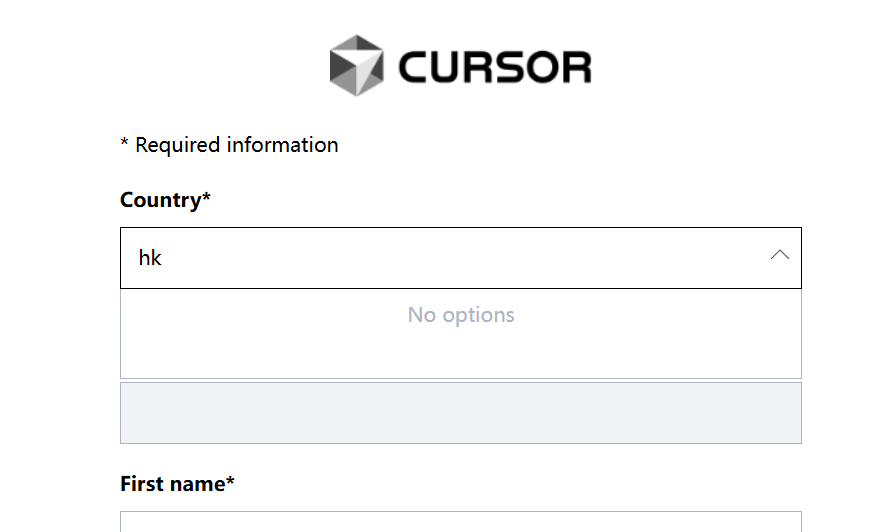The image size is (871, 532).
Task: Click the 'No options' message
Action: (460, 315)
